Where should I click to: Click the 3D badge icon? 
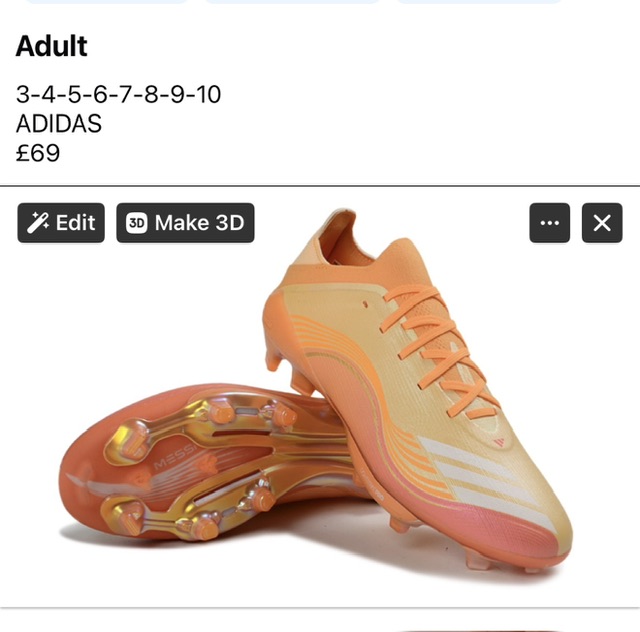tap(137, 223)
